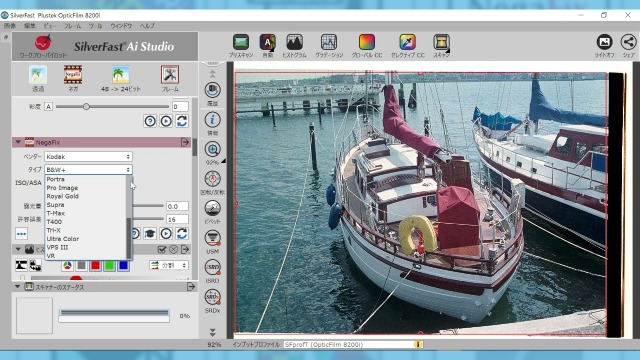
Task: Open the Info (情報) icon
Action: click(x=212, y=120)
